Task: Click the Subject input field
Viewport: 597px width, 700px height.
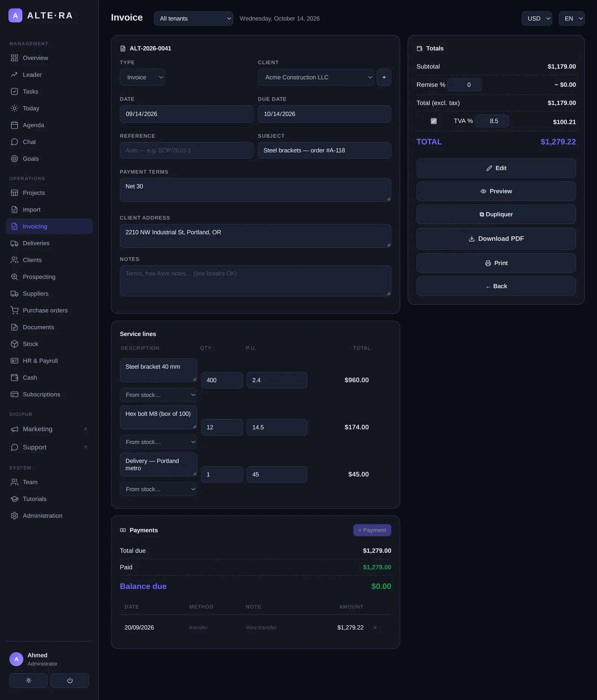Action: point(324,150)
